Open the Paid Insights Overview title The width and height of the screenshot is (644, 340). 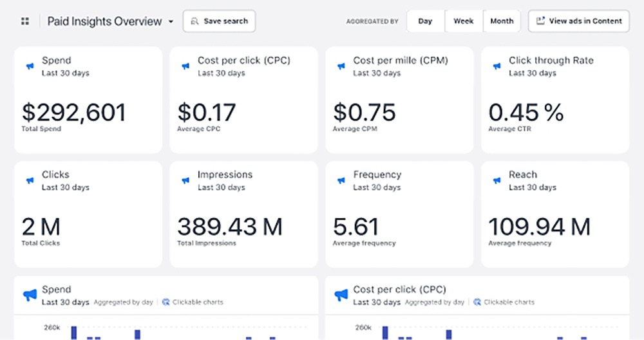[104, 21]
